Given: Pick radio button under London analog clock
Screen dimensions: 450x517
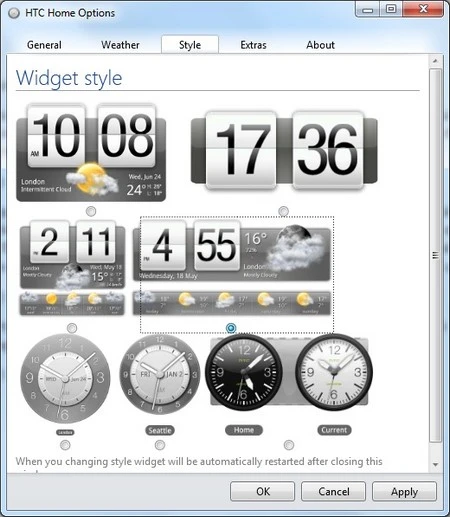Looking at the screenshot, I should click(65, 445).
